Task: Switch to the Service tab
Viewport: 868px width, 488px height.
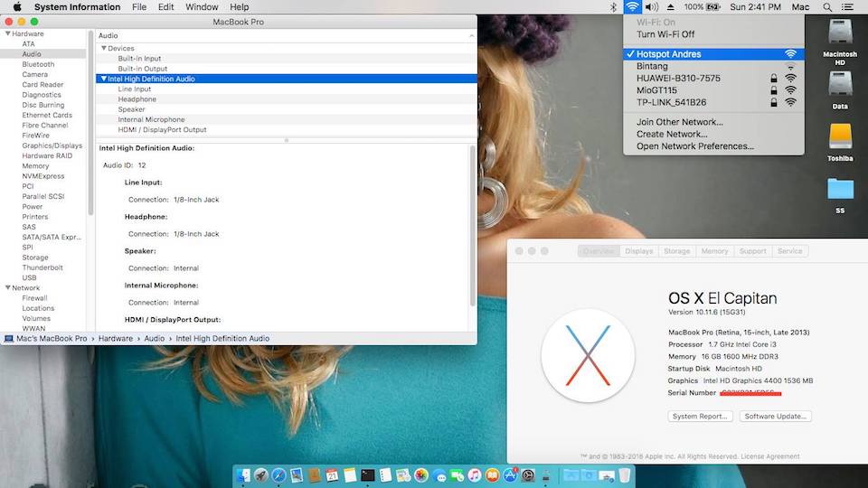Action: click(789, 251)
